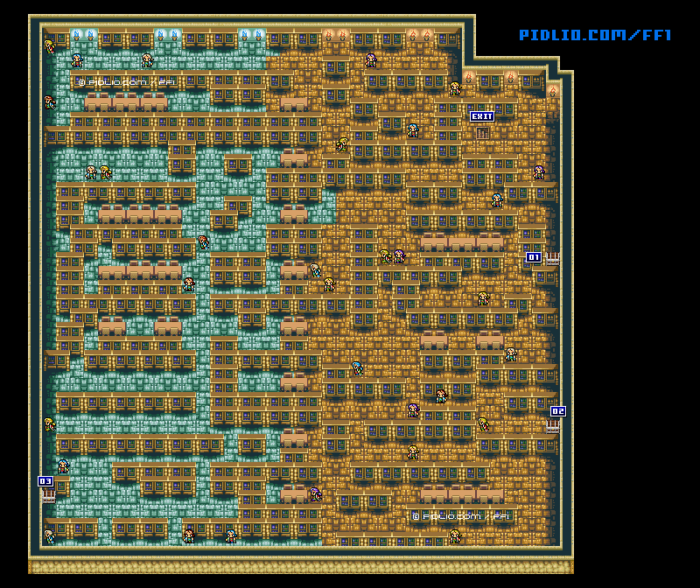The width and height of the screenshot is (700, 588).
Task: Select the blue-haired NPC above the 03 marker
Action: 63,466
